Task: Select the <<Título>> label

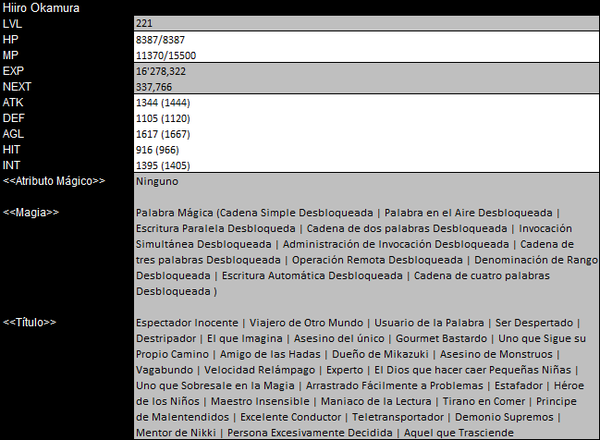Action: (x=29, y=322)
